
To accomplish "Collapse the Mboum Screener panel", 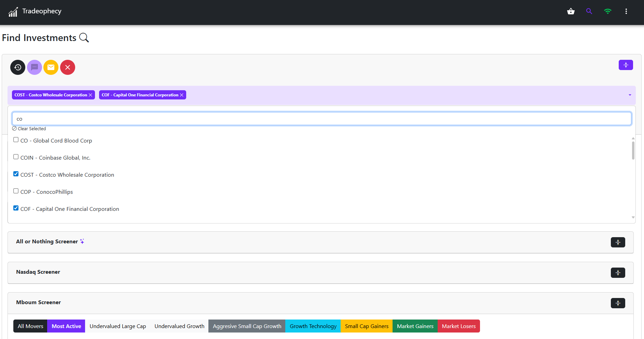I will [x=618, y=303].
